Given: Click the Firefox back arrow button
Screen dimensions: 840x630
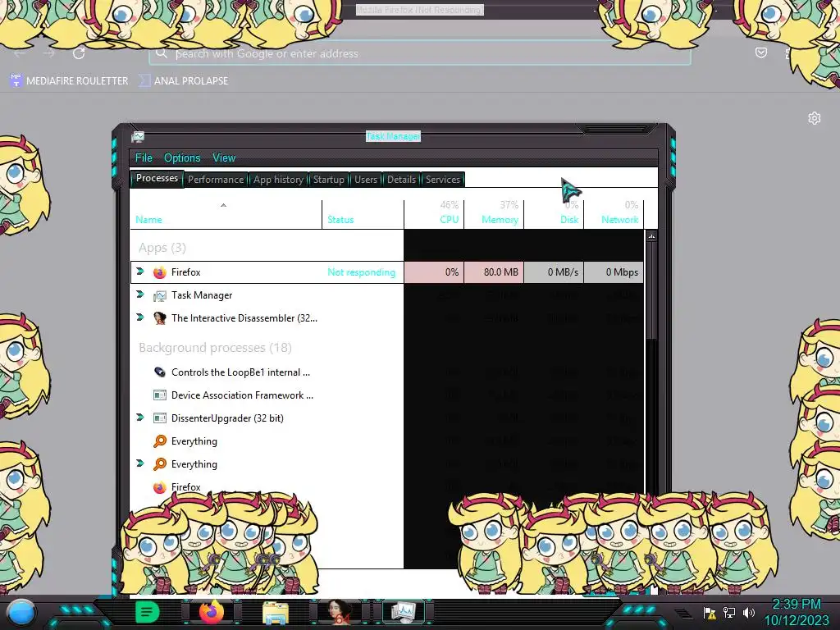Looking at the screenshot, I should [x=20, y=53].
